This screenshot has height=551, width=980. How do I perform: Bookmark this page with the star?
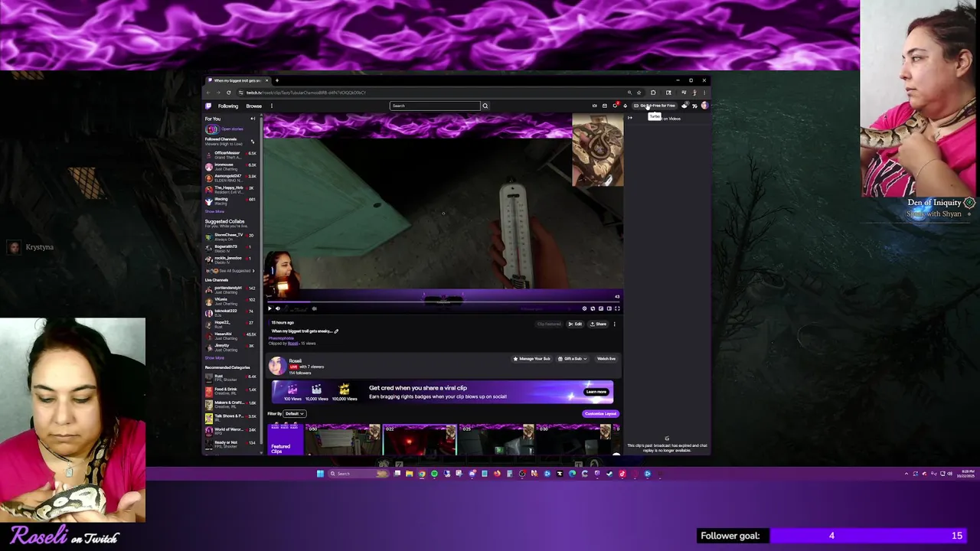[x=639, y=93]
